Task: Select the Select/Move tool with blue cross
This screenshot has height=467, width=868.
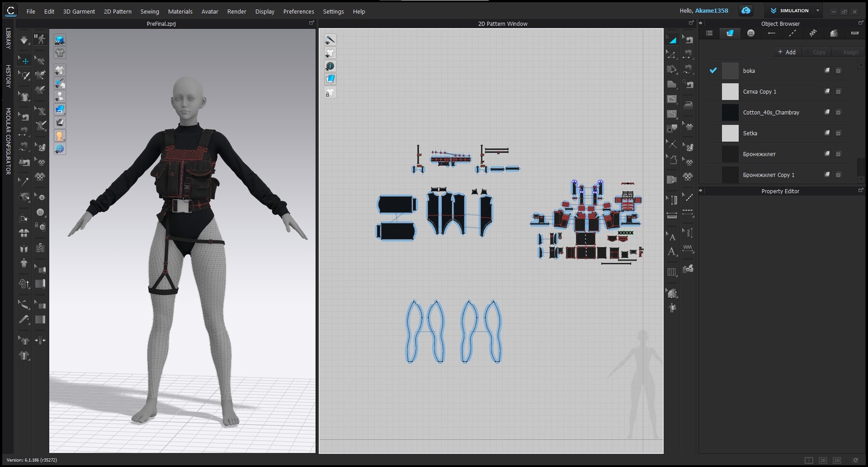Action: click(24, 61)
